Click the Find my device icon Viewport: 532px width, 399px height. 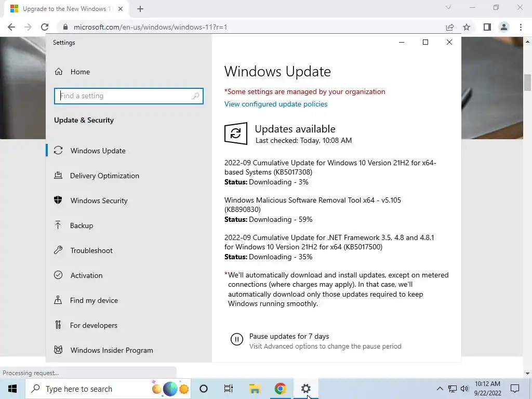(58, 300)
